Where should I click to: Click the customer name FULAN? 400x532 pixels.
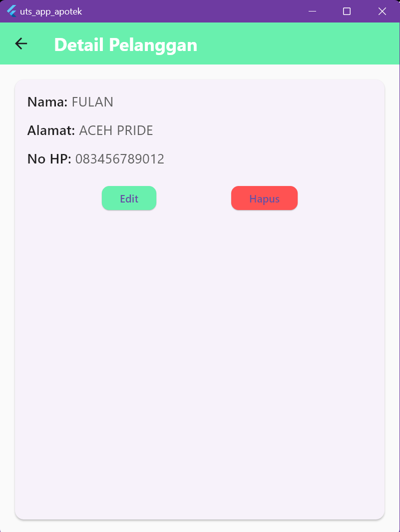[92, 102]
